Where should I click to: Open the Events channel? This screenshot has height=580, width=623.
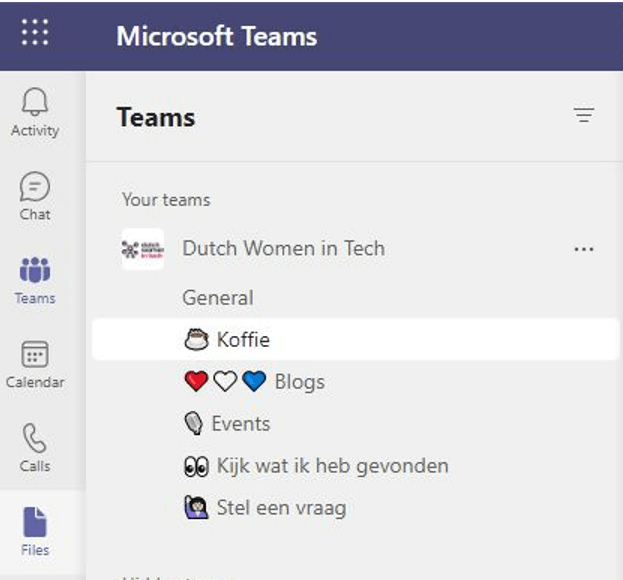tap(240, 424)
